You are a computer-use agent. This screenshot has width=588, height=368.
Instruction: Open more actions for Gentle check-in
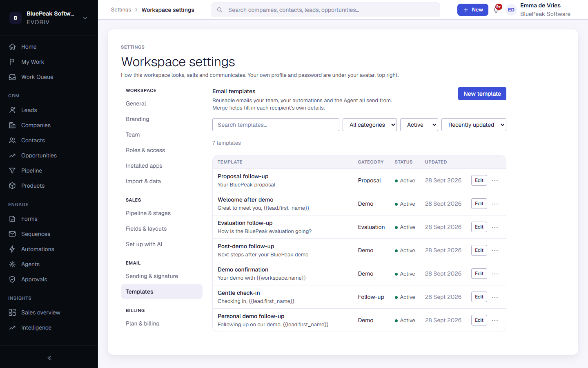tap(495, 297)
